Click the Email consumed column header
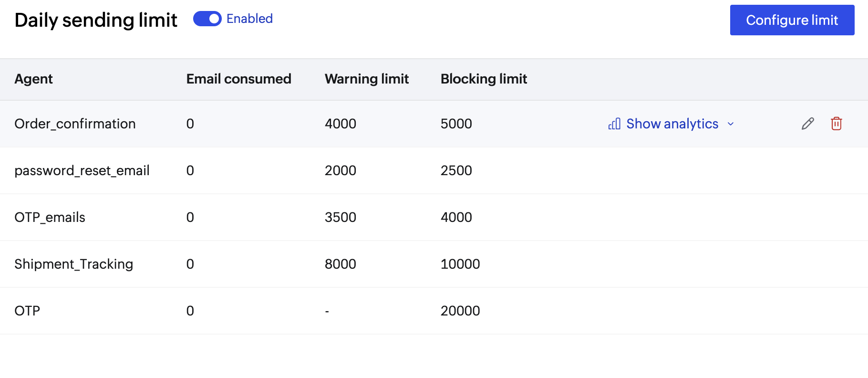Viewport: 868px width, 378px height. 238,79
